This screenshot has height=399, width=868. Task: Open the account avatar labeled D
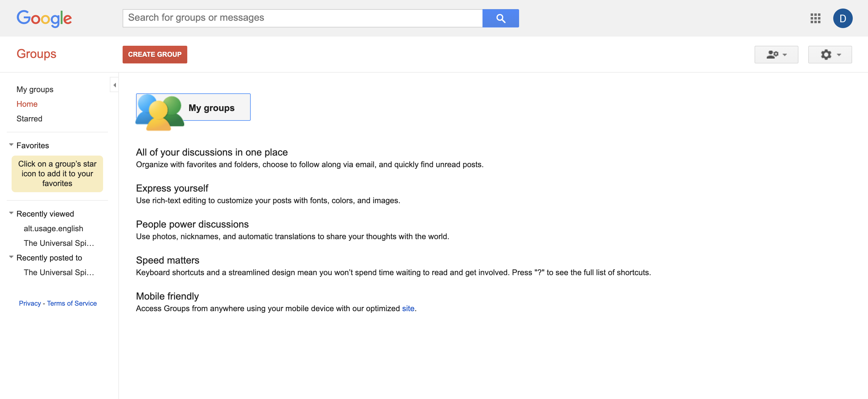pos(842,18)
